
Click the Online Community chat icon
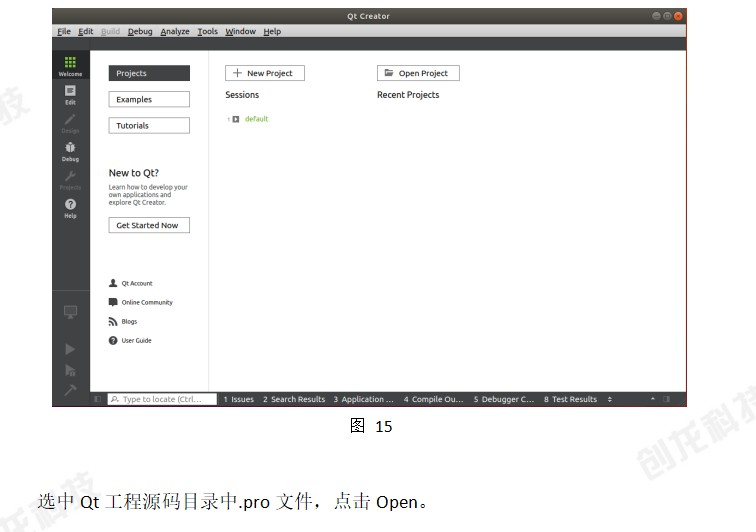point(113,302)
